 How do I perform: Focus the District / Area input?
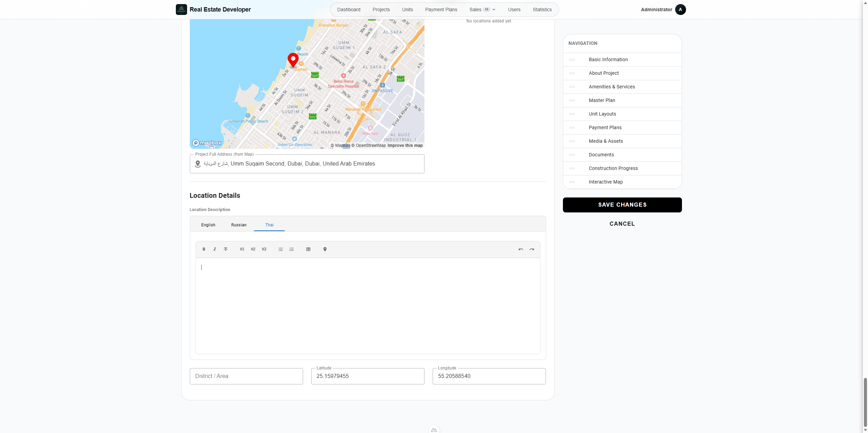[x=246, y=376]
